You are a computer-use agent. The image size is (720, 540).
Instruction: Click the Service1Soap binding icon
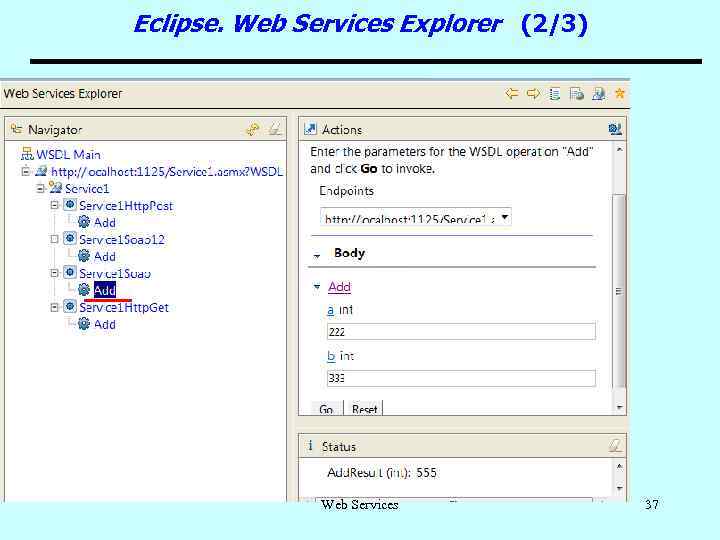click(70, 272)
